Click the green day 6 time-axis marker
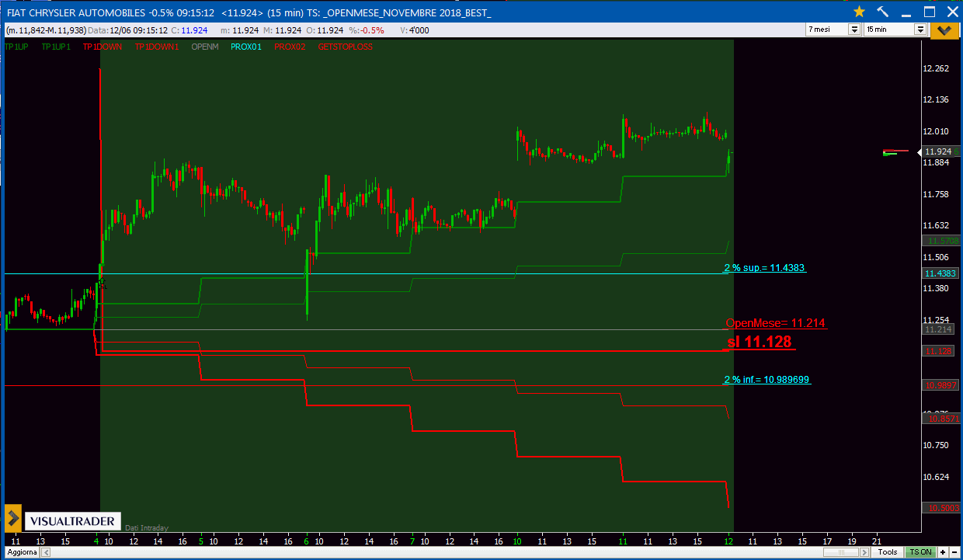This screenshot has width=963, height=560. (307, 541)
